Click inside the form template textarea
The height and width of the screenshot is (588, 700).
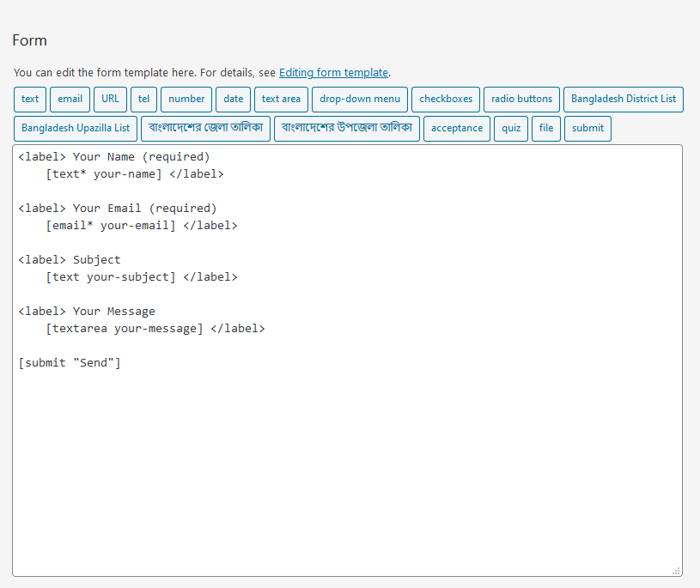(x=347, y=361)
